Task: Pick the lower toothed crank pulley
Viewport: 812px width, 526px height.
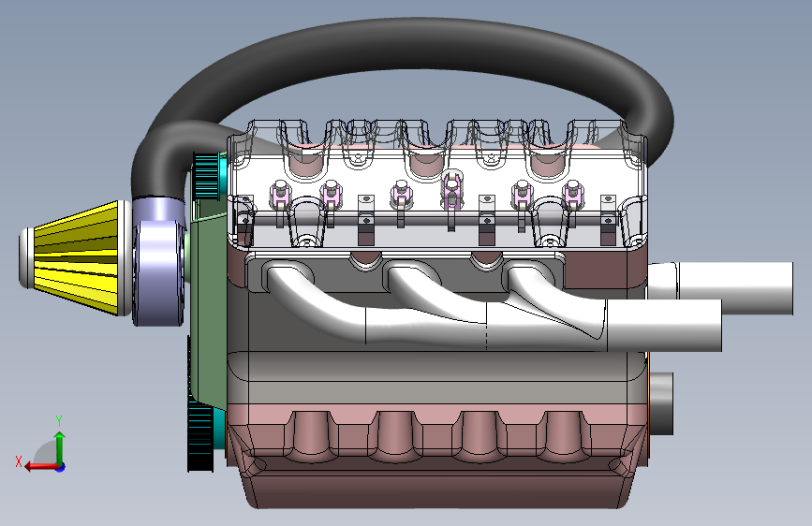Action: pyautogui.click(x=199, y=437)
